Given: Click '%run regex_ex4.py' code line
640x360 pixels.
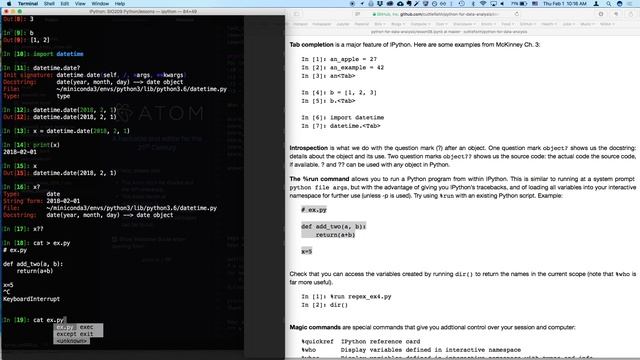Looking at the screenshot, I should (x=360, y=297).
